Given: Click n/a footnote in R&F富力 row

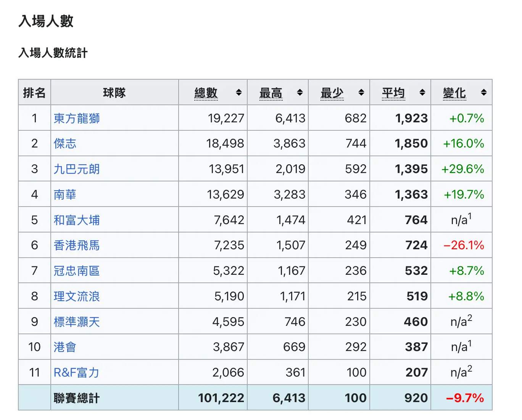Looking at the screenshot, I should click(x=461, y=372).
